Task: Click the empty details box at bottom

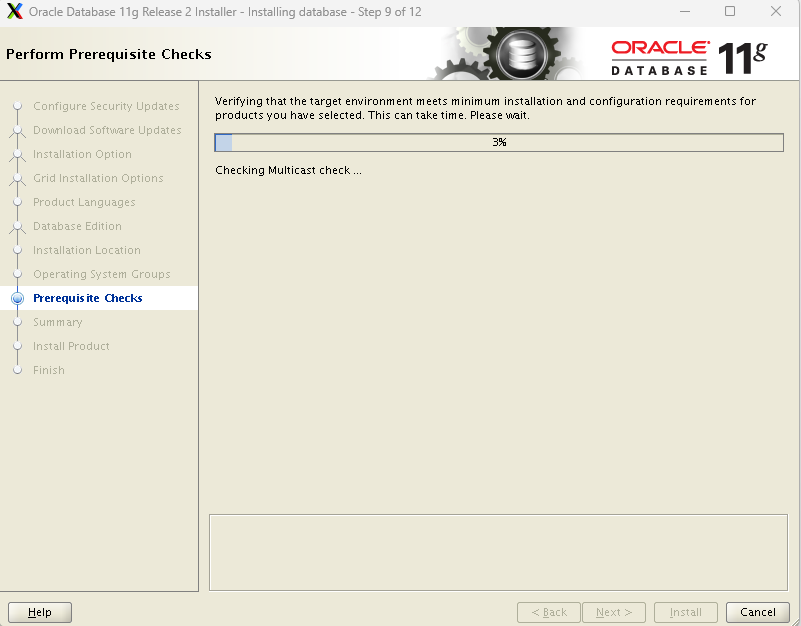Action: point(498,552)
